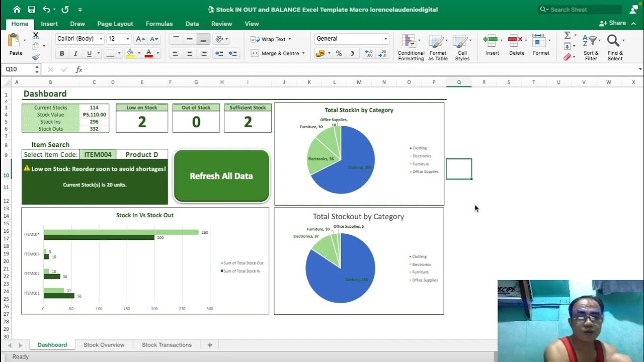Click the Undo arrow icon
The width and height of the screenshot is (644, 362).
click(x=46, y=10)
